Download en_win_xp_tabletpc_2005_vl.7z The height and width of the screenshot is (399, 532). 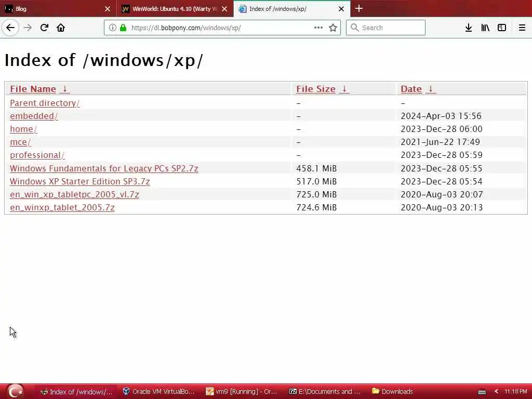(x=75, y=194)
